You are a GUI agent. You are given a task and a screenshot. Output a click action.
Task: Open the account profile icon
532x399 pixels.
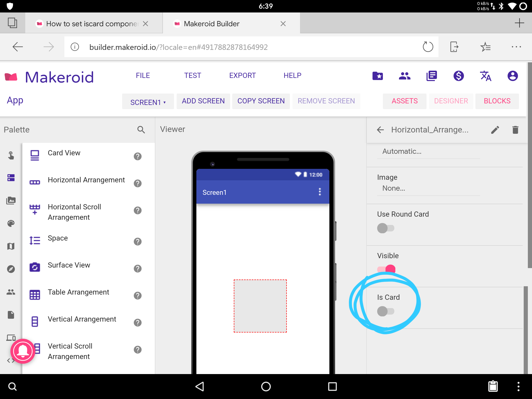pyautogui.click(x=513, y=76)
